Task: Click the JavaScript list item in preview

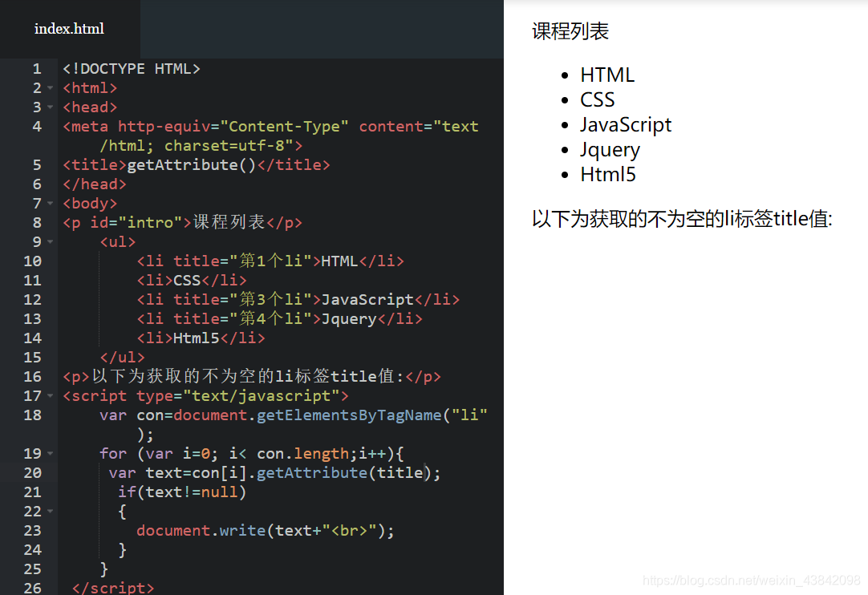Action: pos(626,125)
